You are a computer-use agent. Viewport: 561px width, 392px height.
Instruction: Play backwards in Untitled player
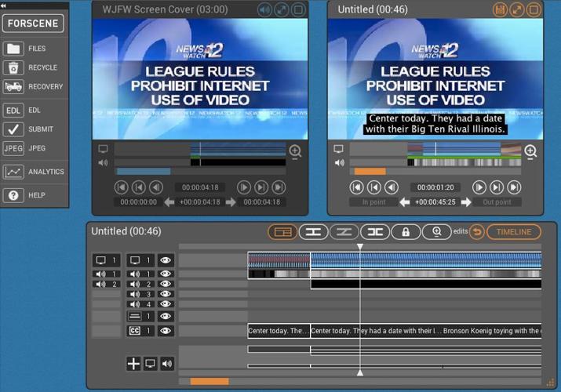coord(392,187)
